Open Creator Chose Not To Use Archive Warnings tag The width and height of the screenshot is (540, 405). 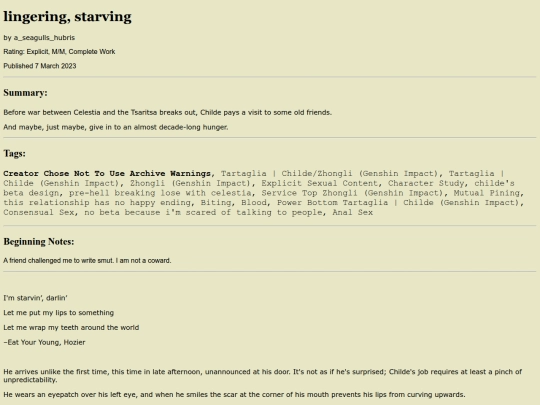[107, 173]
